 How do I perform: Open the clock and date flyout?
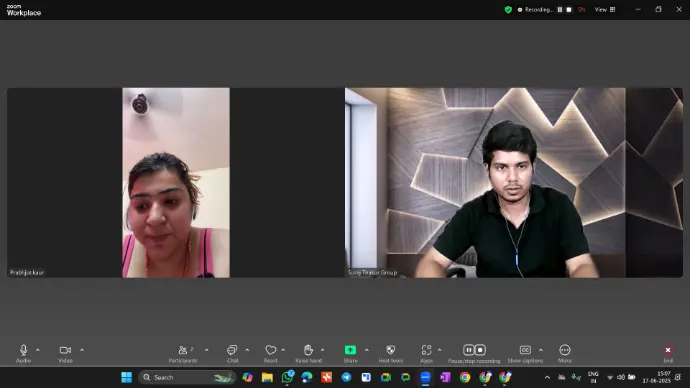(x=656, y=377)
